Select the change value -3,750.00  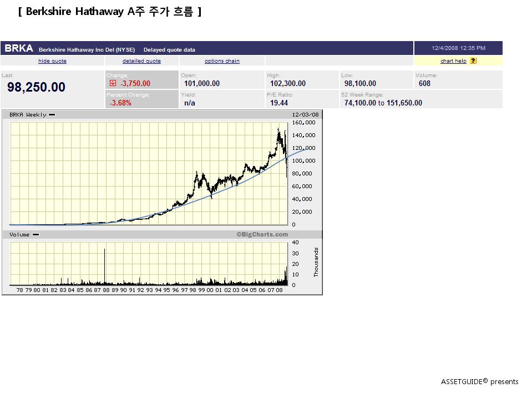point(135,83)
